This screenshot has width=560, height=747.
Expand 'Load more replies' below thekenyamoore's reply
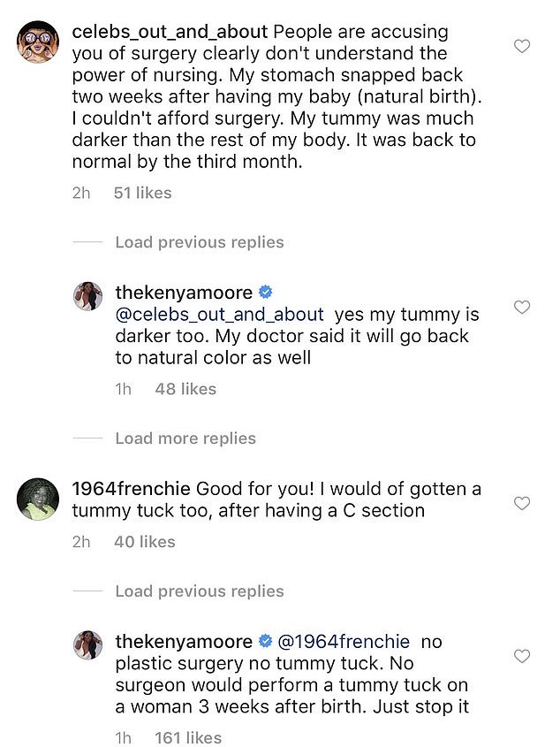[184, 438]
